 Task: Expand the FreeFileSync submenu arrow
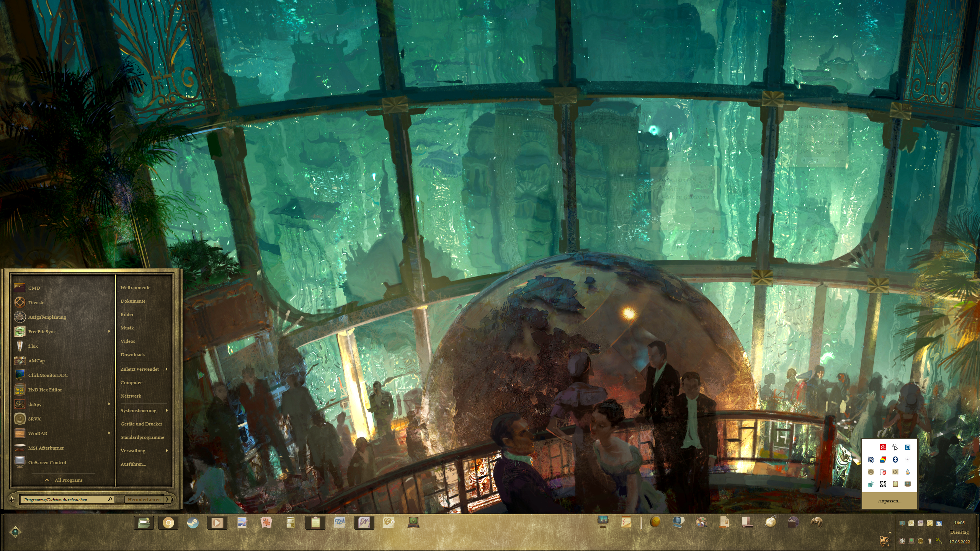(x=109, y=331)
